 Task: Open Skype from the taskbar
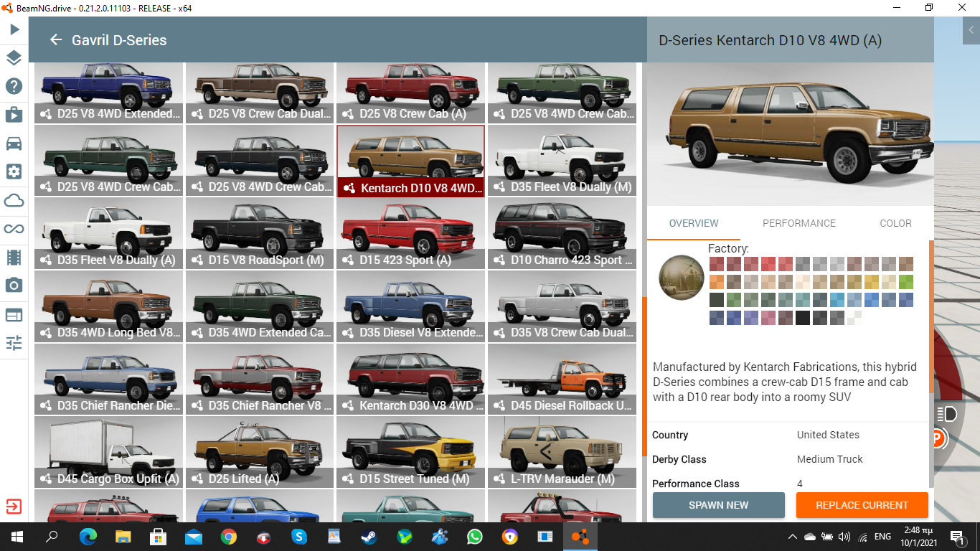click(299, 536)
